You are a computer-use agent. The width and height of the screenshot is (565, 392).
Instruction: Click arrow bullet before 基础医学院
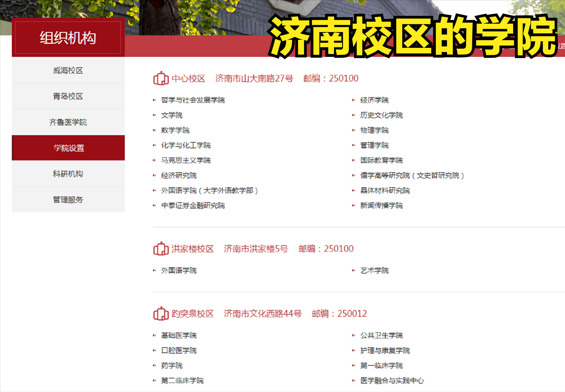point(154,335)
